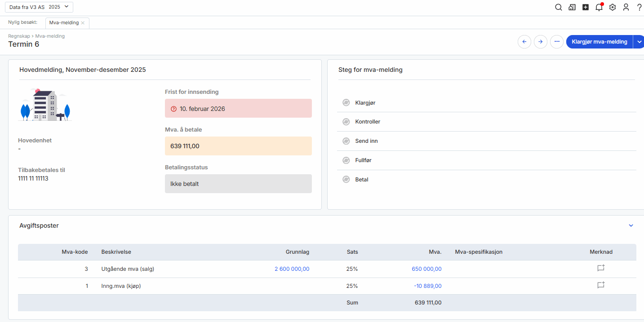Viewport: 644px width, 322px height.
Task: Open the three-dots more options menu
Action: (x=557, y=42)
